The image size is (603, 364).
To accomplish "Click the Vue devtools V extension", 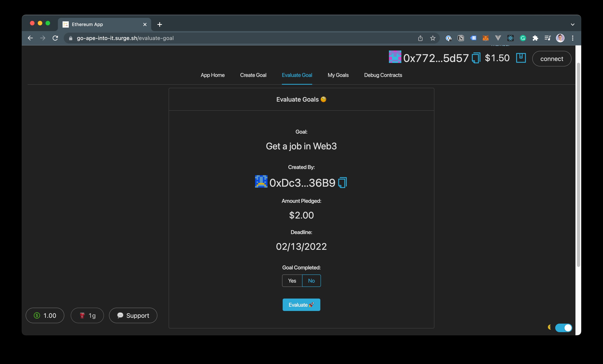I will (x=498, y=38).
